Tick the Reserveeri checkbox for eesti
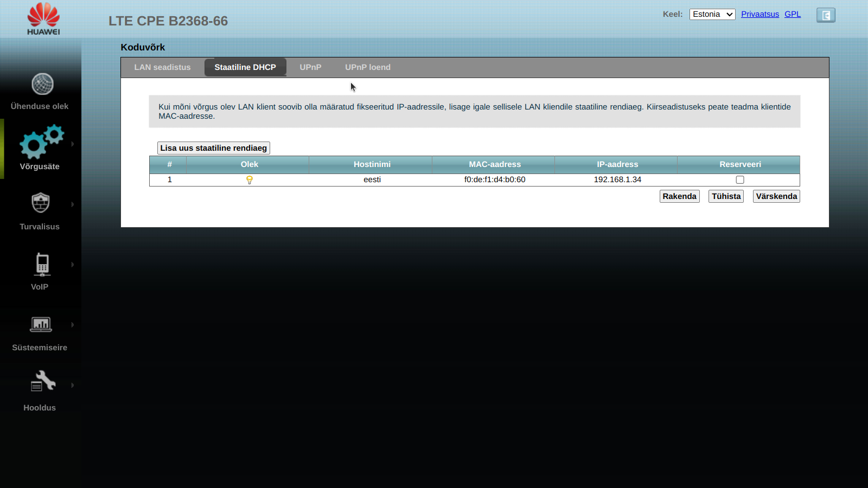Image resolution: width=868 pixels, height=488 pixels. (740, 180)
